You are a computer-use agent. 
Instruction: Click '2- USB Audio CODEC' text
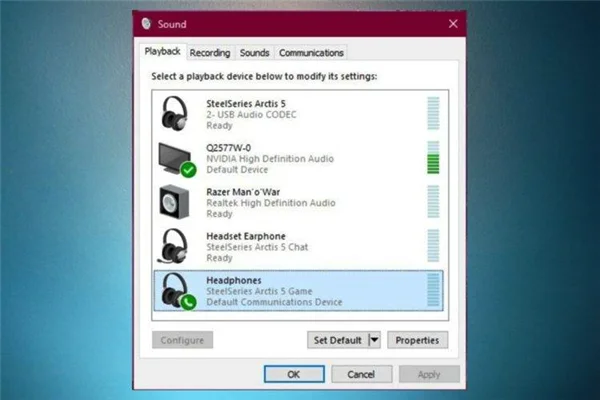pyautogui.click(x=251, y=114)
